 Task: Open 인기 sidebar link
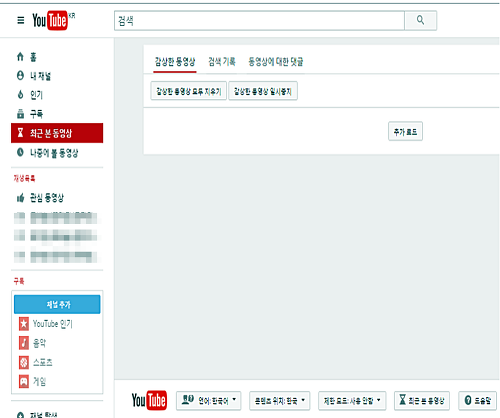point(37,95)
